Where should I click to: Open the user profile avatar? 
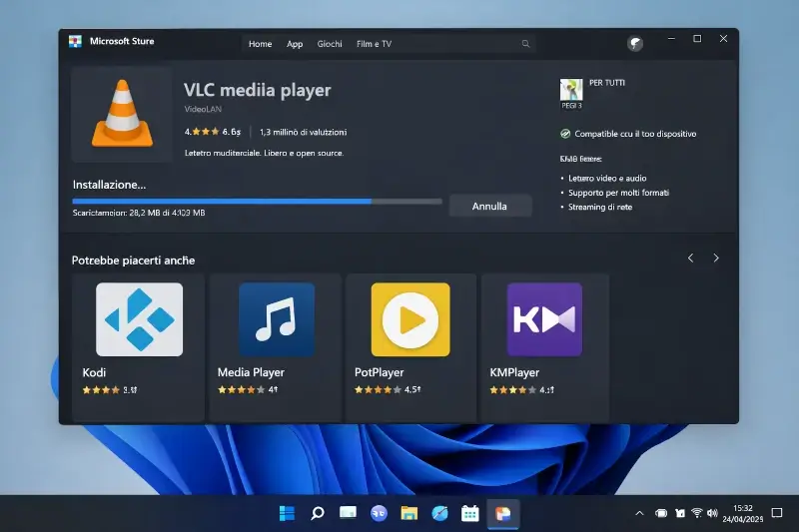[635, 44]
